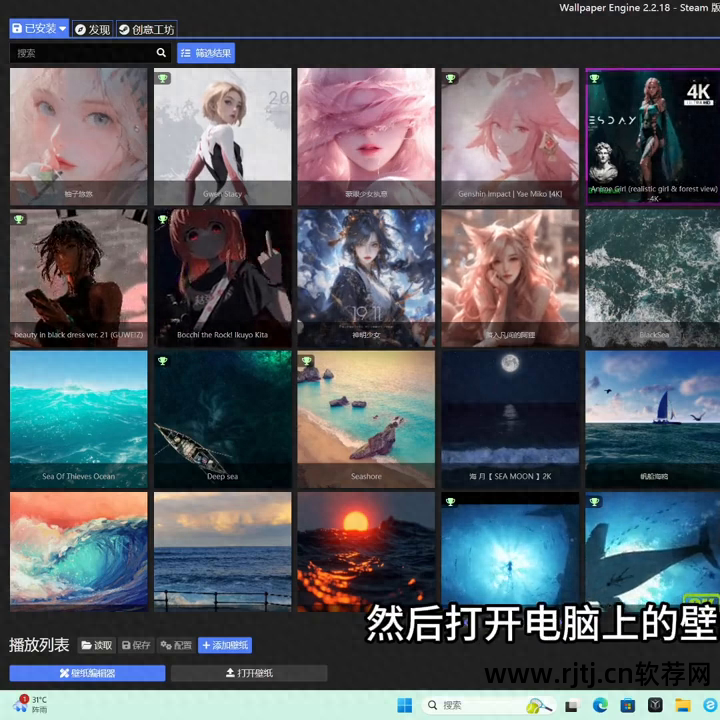
Task: Click playlist 保存 (Save) button
Action: [x=136, y=645]
